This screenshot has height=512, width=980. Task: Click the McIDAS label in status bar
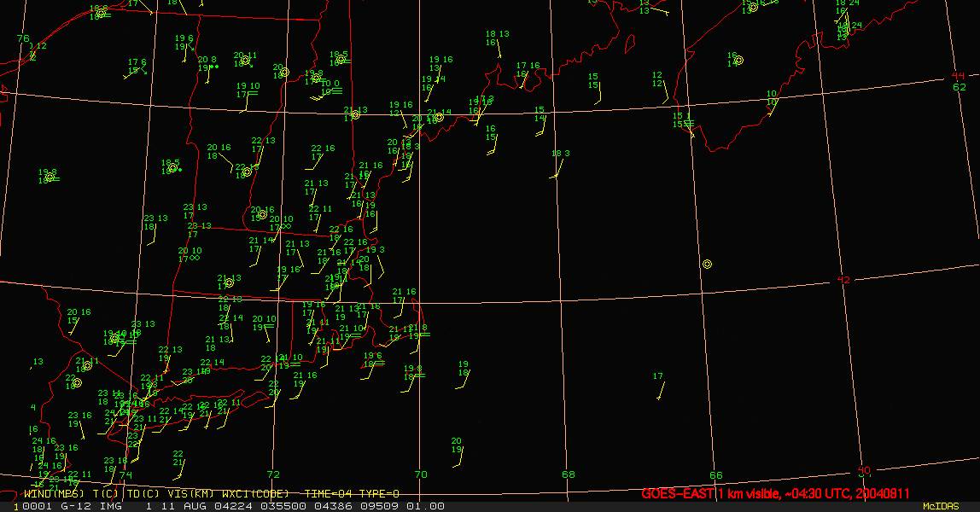click(941, 506)
